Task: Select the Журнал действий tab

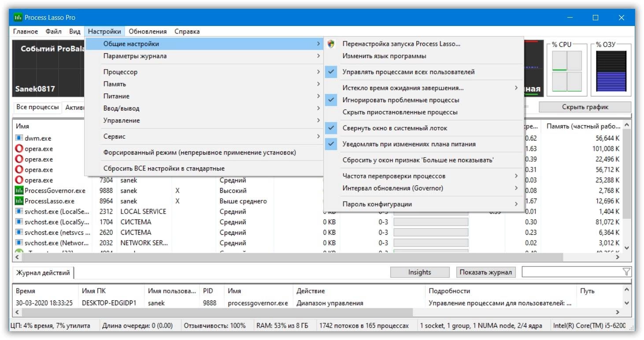Action: click(x=43, y=273)
